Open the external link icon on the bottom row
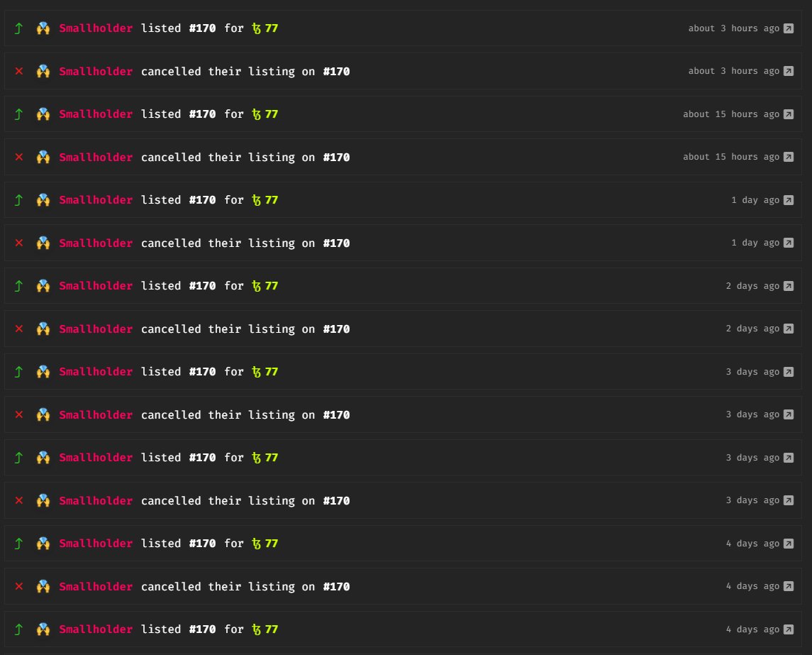 click(788, 629)
